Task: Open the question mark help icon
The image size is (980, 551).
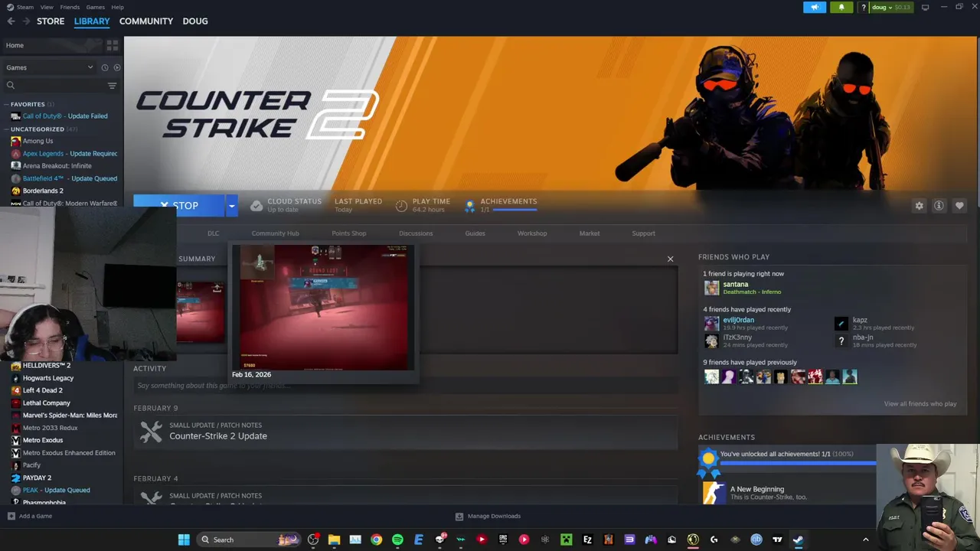Action: pyautogui.click(x=864, y=7)
